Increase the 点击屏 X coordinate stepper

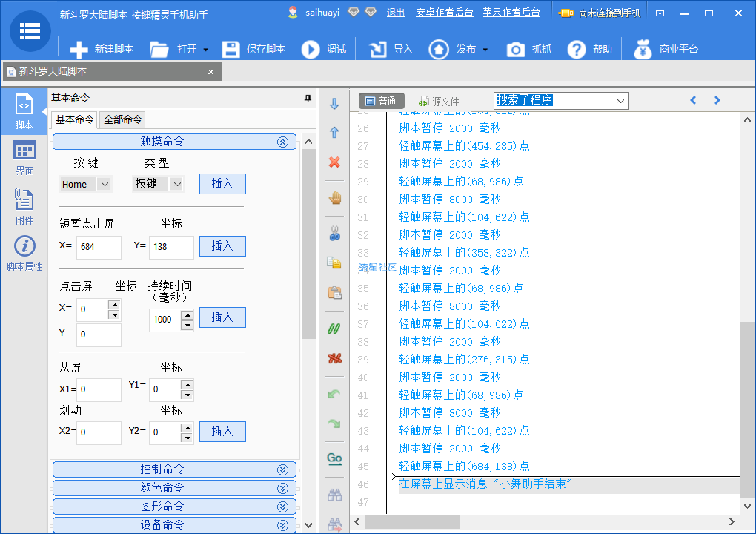pyautogui.click(x=114, y=305)
